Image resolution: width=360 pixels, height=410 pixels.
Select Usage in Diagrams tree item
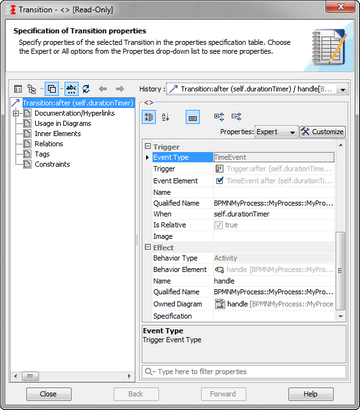point(63,123)
